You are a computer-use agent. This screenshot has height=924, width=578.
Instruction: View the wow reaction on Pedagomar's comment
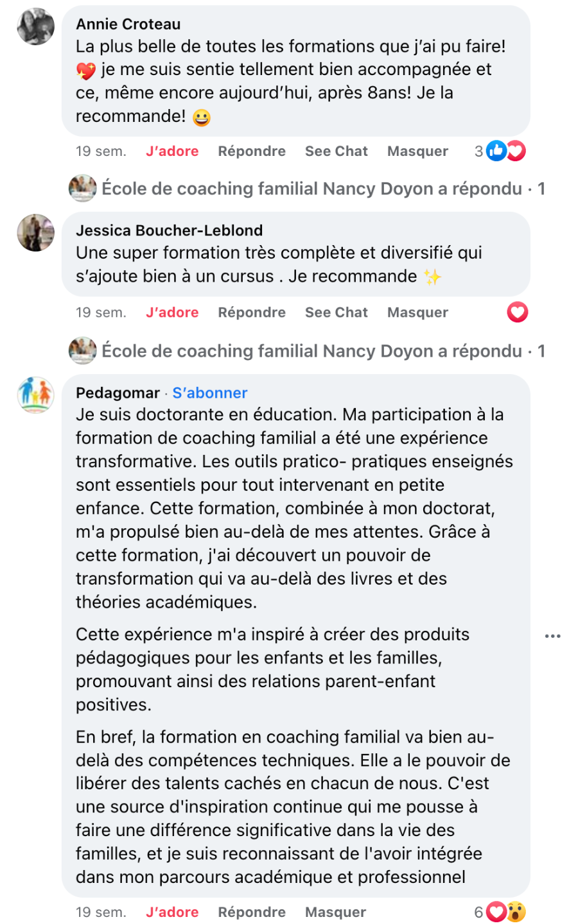[516, 912]
